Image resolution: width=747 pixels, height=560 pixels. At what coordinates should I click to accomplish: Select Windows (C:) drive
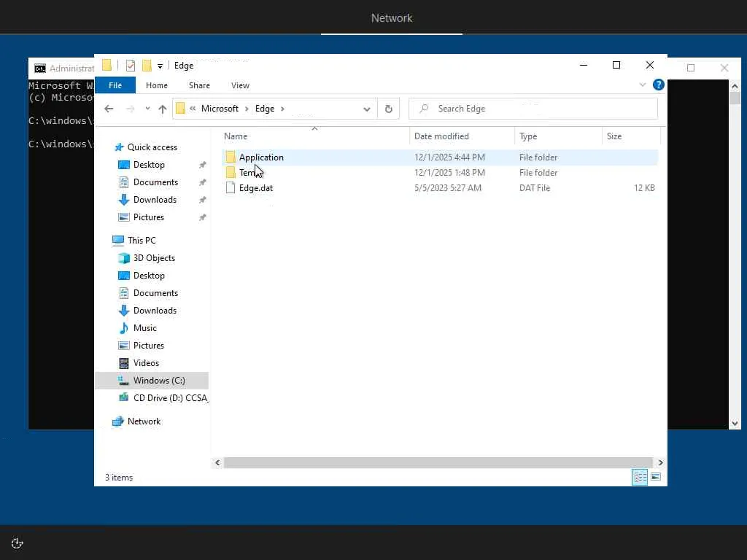click(158, 381)
